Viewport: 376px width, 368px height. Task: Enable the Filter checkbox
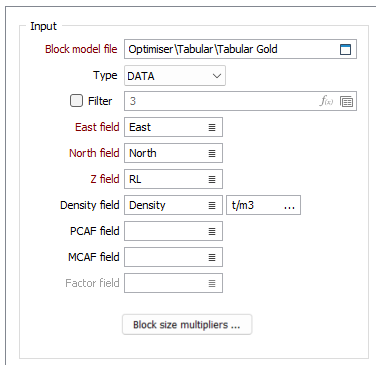coord(76,101)
